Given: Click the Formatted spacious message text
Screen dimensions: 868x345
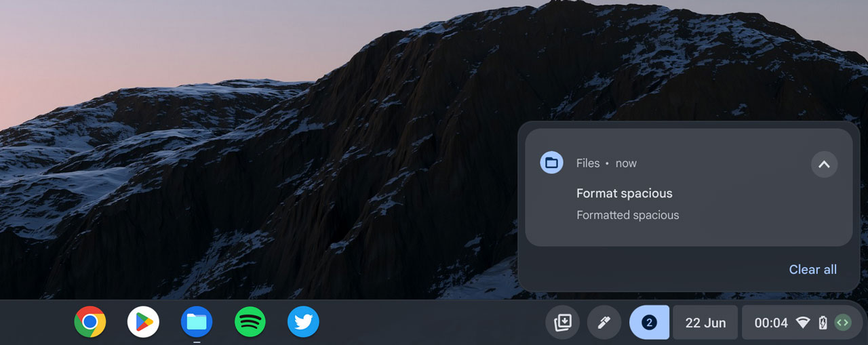Looking at the screenshot, I should pyautogui.click(x=627, y=215).
